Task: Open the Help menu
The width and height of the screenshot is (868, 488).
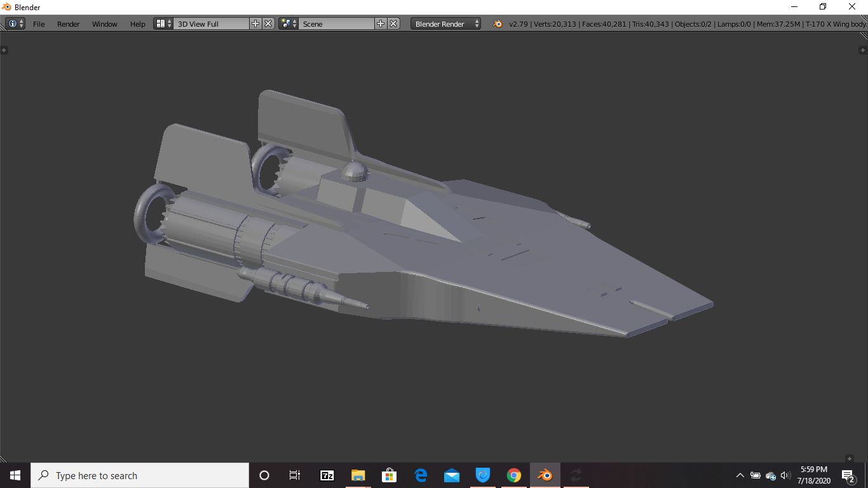Action: coord(137,24)
